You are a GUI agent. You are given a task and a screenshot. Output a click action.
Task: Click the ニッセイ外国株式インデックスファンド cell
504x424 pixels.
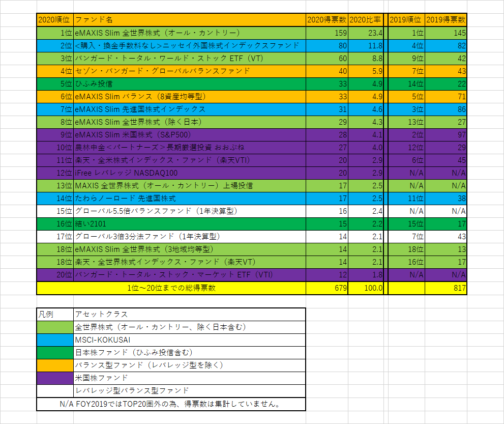(190, 46)
